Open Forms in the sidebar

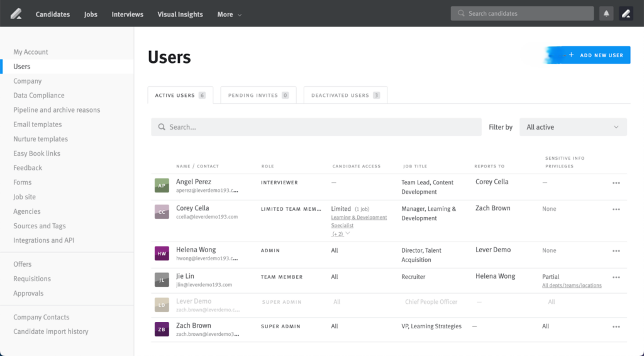click(22, 182)
